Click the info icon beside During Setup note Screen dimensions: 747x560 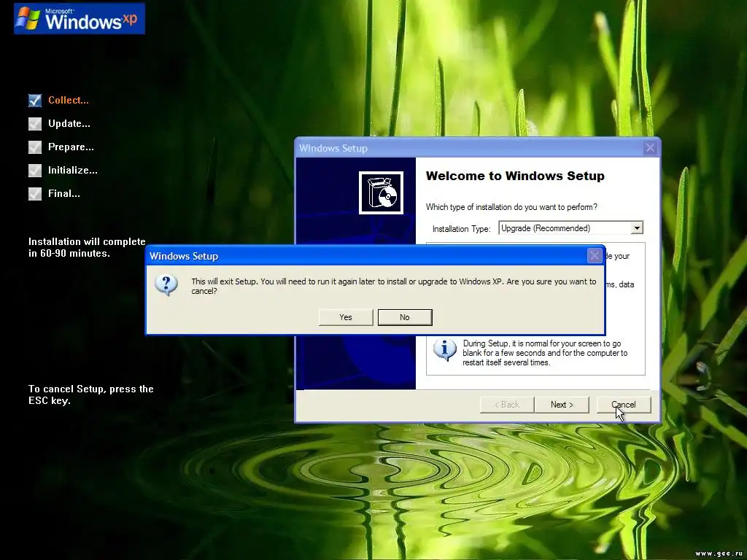coord(444,349)
